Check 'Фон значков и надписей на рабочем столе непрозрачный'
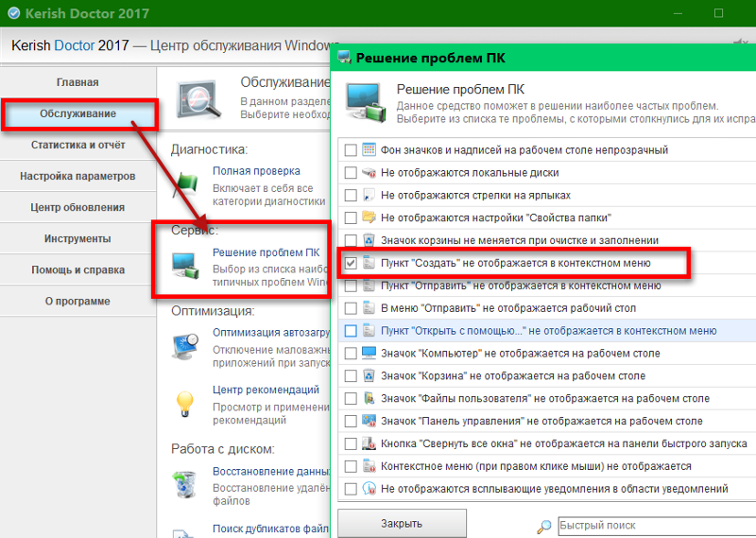Screen dimensions: 756x538 click(x=351, y=150)
